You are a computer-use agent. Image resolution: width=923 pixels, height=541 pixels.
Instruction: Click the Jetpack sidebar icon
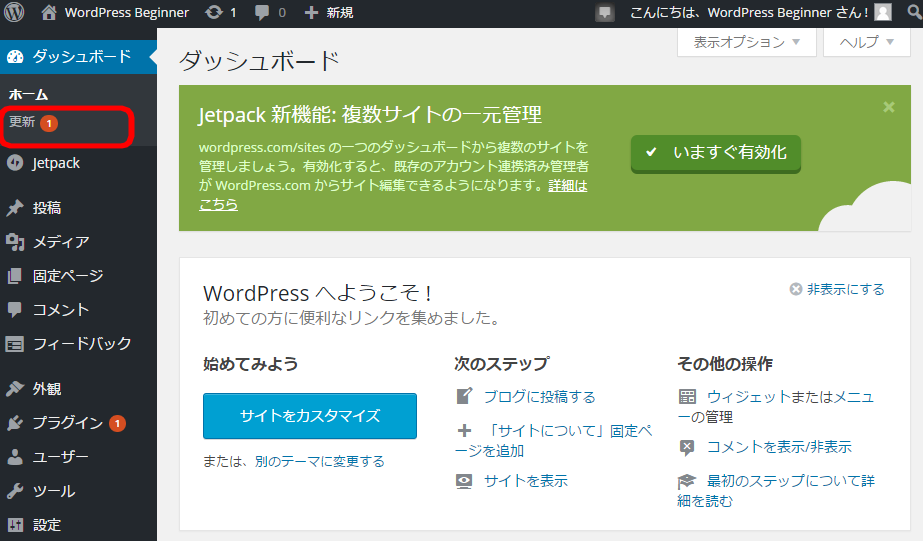point(15,163)
